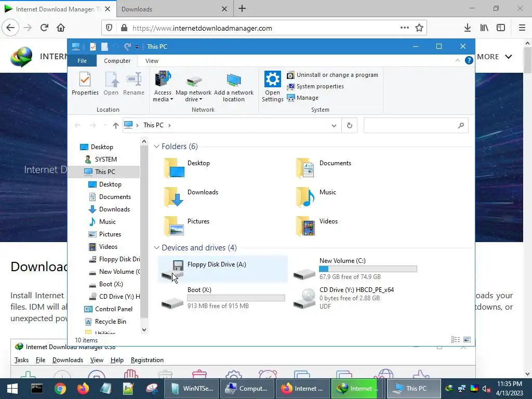The image size is (532, 399).
Task: Click the Up directory arrow in Explorer
Action: [115, 126]
